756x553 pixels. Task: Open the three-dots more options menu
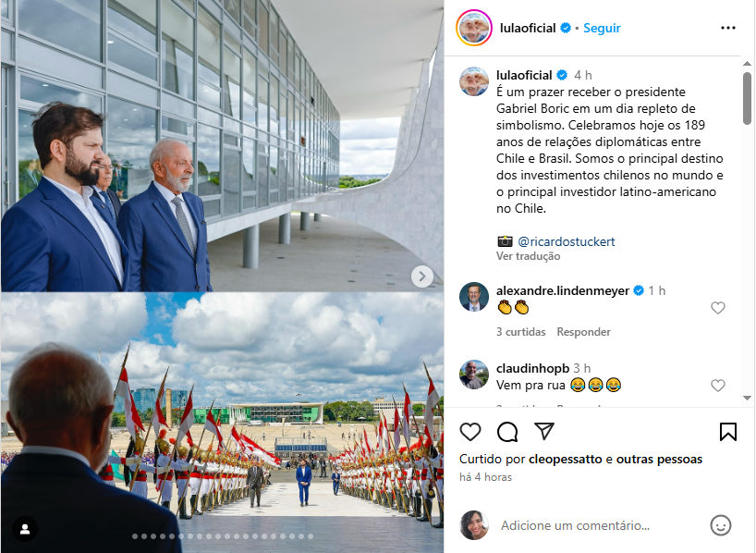(x=728, y=28)
